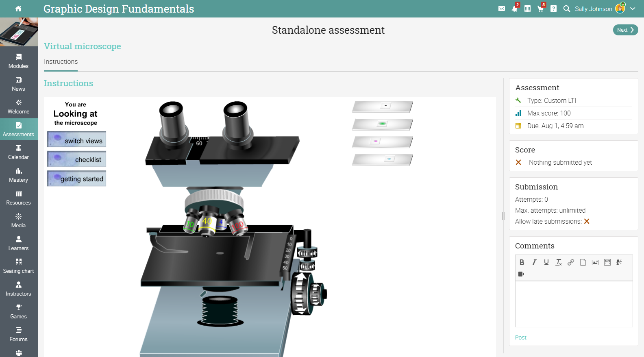Open Games in the sidebar
The image size is (644, 357).
(x=19, y=311)
